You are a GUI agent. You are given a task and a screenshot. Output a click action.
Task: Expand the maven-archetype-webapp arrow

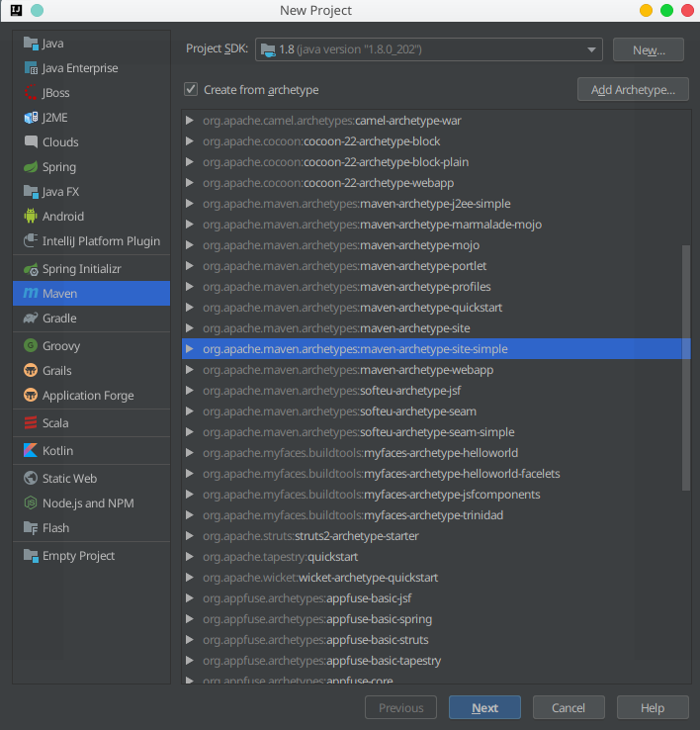click(x=190, y=370)
